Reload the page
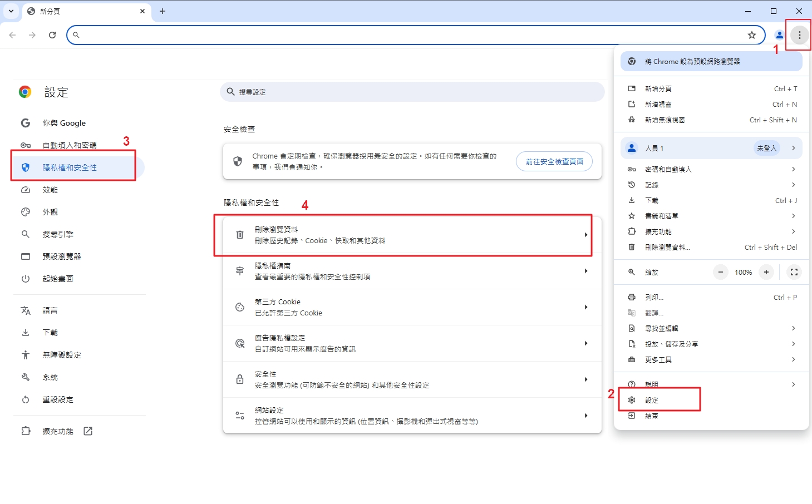The image size is (812, 504). click(52, 35)
